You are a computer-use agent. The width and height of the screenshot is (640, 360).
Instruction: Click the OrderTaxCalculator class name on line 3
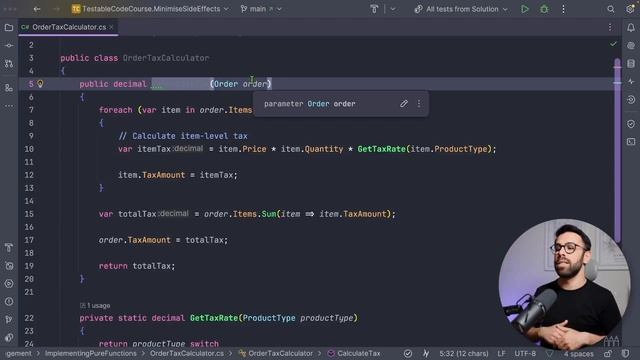tap(166, 58)
